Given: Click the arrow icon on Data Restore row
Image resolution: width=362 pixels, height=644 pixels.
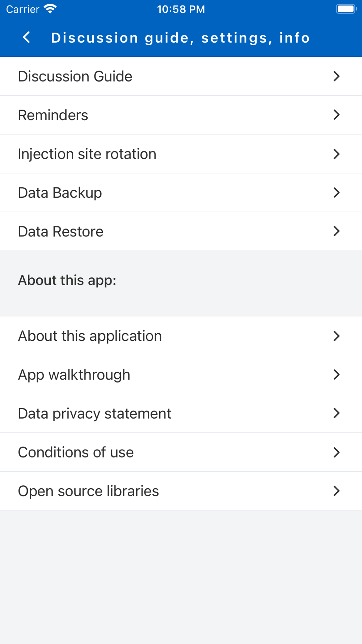Looking at the screenshot, I should coord(336,231).
